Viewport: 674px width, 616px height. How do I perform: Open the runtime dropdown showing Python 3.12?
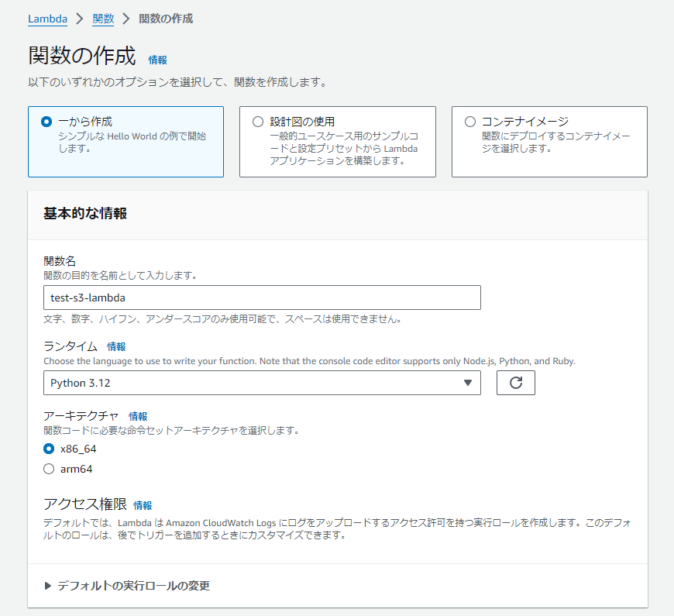262,382
